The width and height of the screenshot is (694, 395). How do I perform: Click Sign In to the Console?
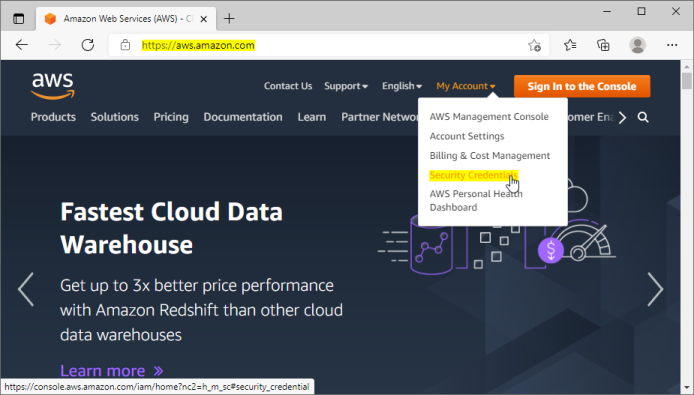(582, 86)
